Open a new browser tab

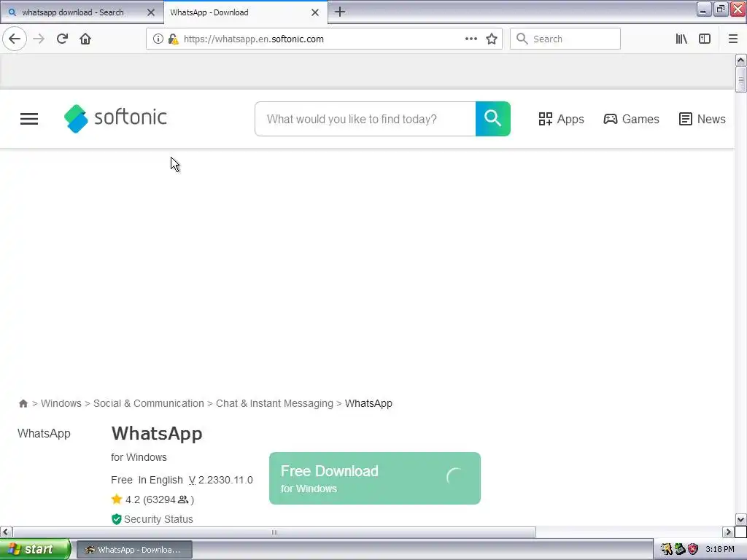340,12
